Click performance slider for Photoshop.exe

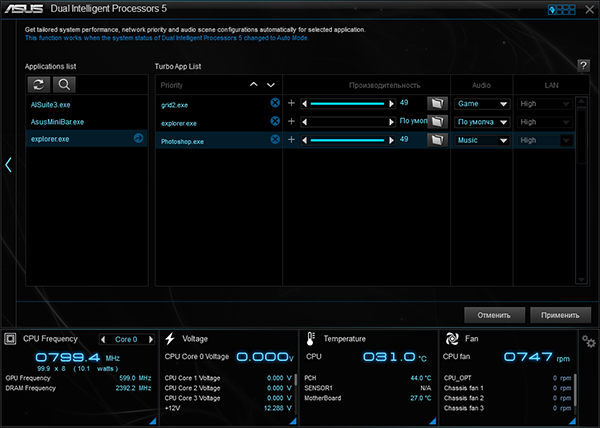pyautogui.click(x=347, y=140)
